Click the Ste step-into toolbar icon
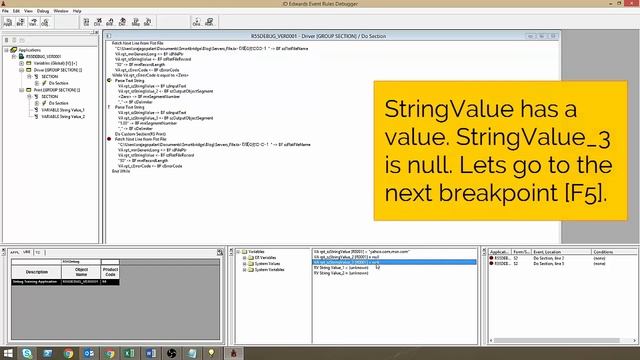 148,22
